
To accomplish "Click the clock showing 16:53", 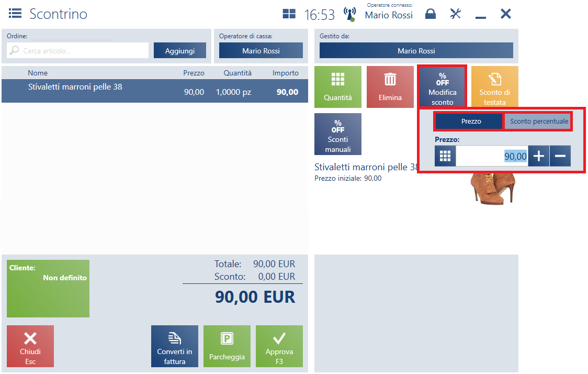I will 320,15.
